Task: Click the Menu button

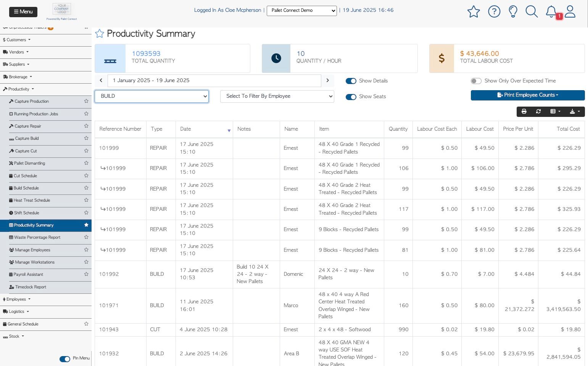Action: point(23,12)
